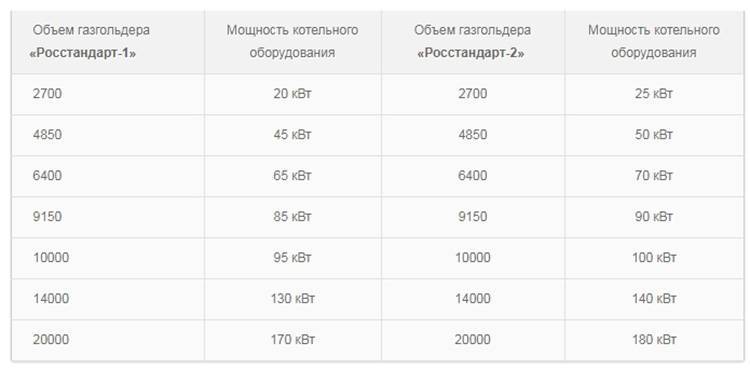Click the 130 кВт value
Screen dimensions: 750x370
click(x=293, y=299)
